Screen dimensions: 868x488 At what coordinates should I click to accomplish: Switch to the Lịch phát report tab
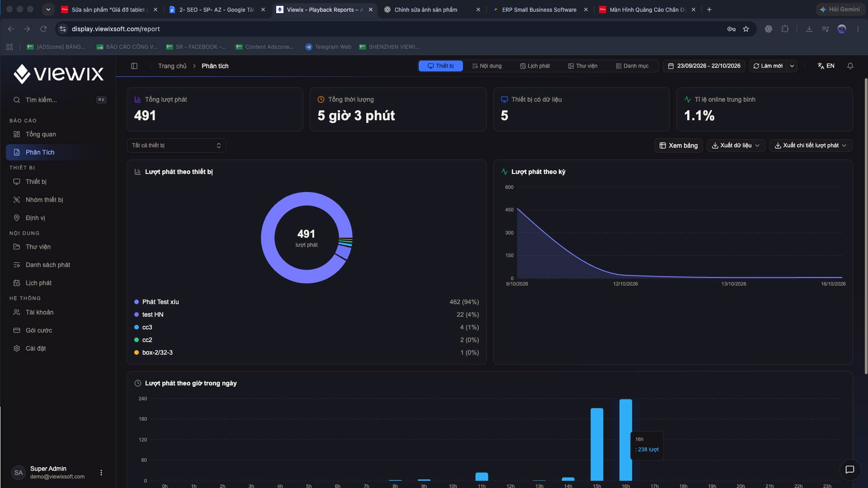click(535, 66)
